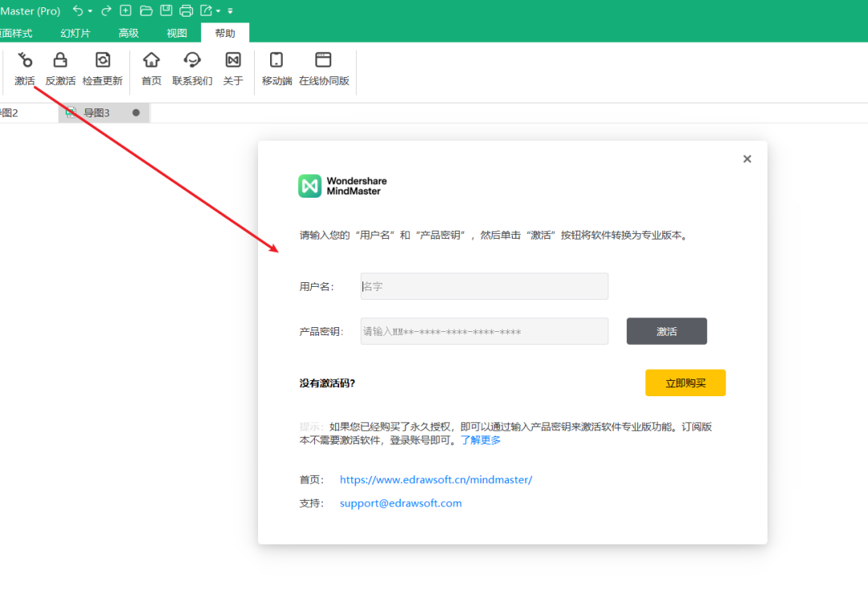Viewport: 868px width, 602px height.
Task: Click the Undo icon in title bar
Action: [x=78, y=10]
